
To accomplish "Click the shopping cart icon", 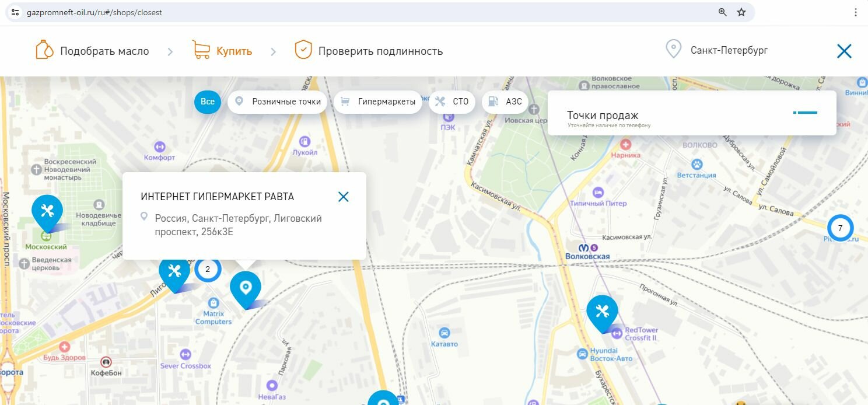I will 201,50.
